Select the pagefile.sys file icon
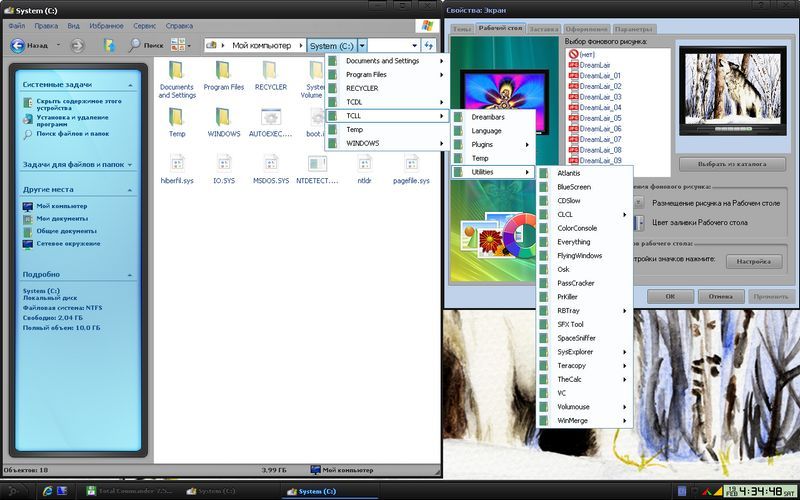This screenshot has height=500, width=800. pyautogui.click(x=410, y=163)
